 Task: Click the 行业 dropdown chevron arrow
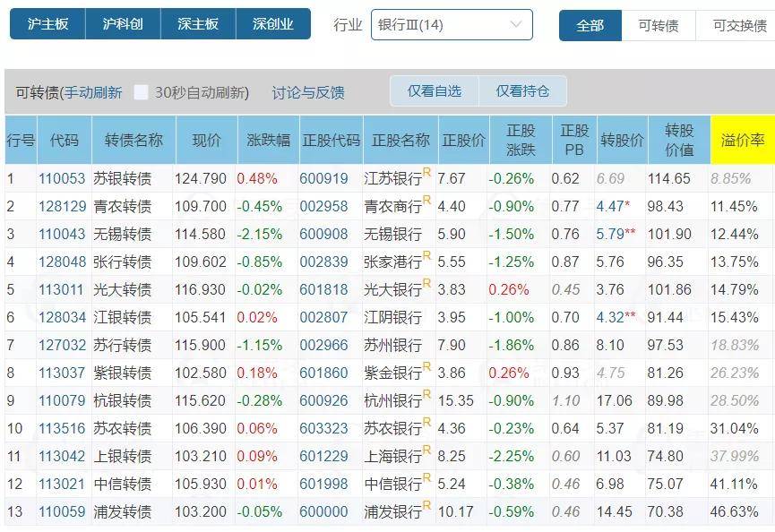515,24
